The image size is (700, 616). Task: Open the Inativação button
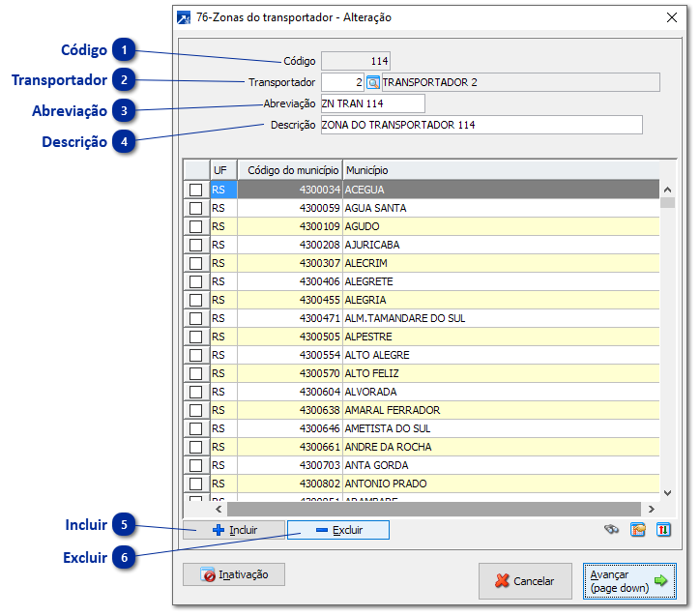234,574
